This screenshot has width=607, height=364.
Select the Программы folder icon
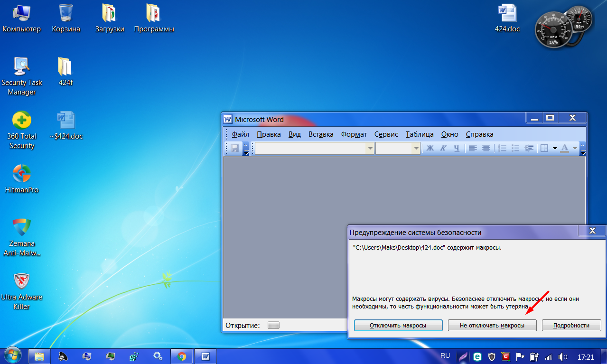(x=154, y=19)
